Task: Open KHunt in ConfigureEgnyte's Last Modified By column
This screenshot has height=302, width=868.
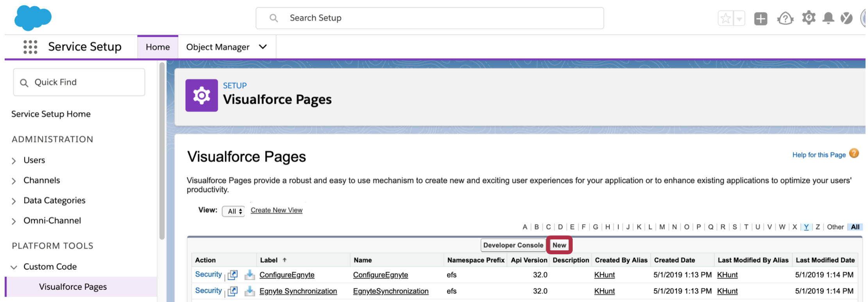Action: pos(727,275)
